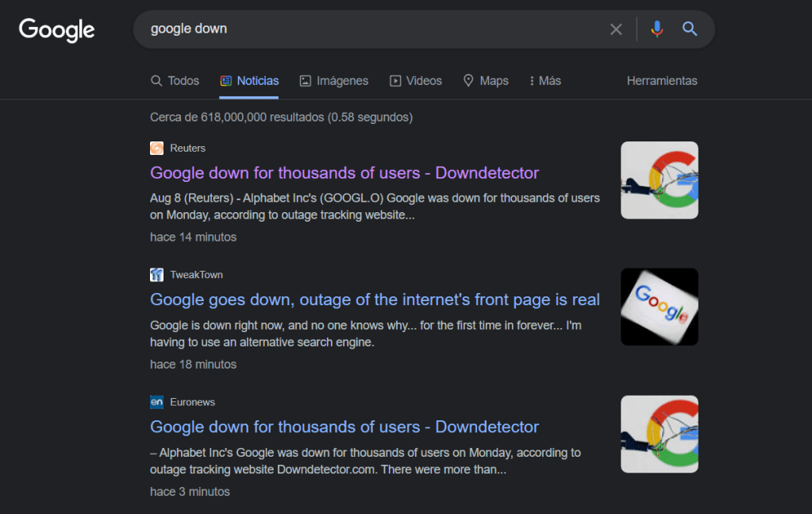Open Euronews headline about Google down
812x514 pixels.
click(344, 427)
